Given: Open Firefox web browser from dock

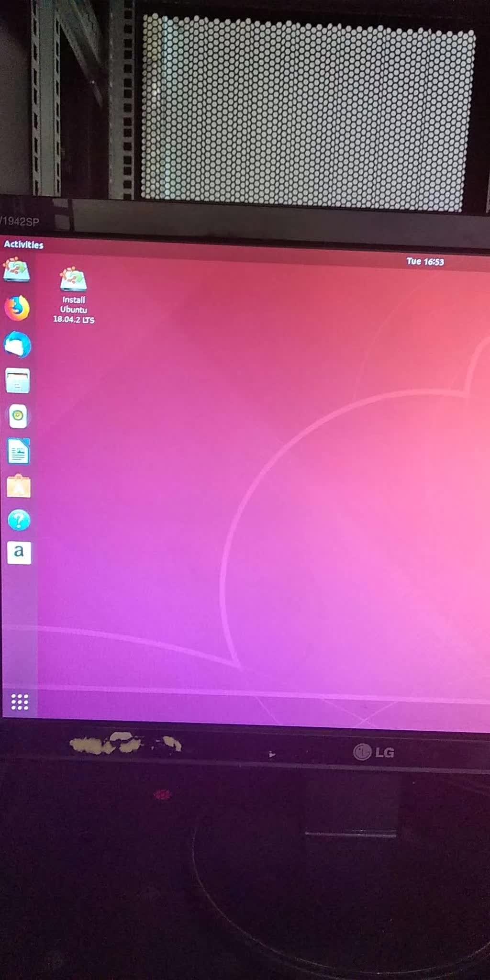Looking at the screenshot, I should pyautogui.click(x=17, y=308).
